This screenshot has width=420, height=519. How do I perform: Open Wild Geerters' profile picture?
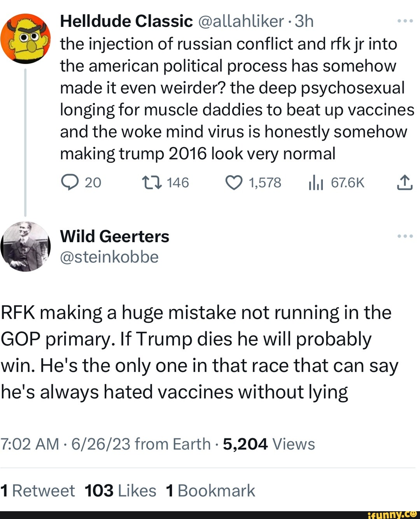tap(26, 246)
